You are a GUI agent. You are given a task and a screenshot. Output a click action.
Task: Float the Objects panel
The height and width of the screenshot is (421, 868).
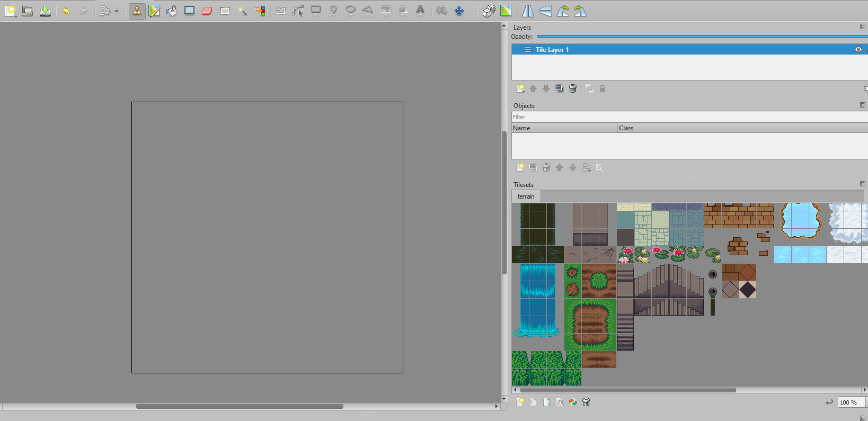[x=863, y=105]
